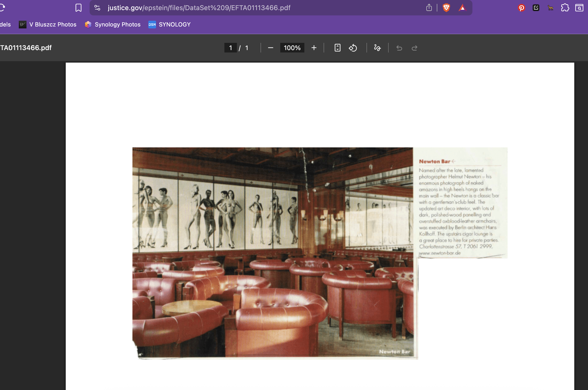Rotate the PDF counterclockwise
This screenshot has height=390, width=588.
pos(353,48)
